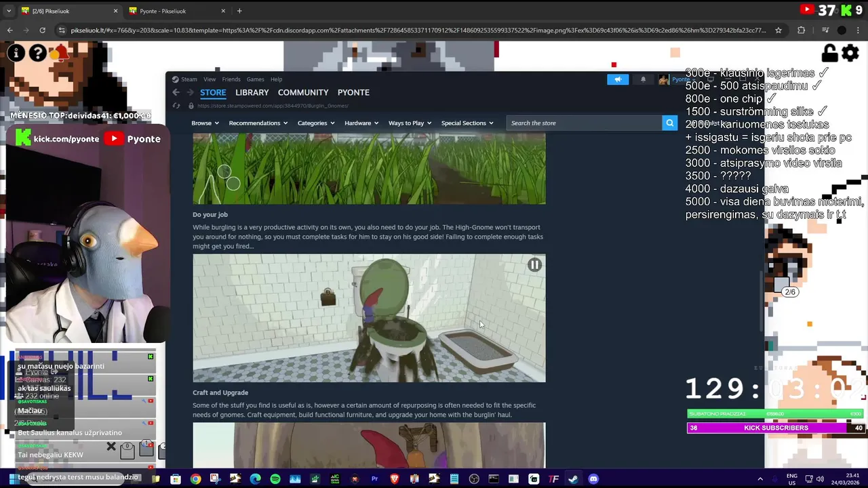
Task: Reload the pikseliuok.lt page
Action: click(x=42, y=30)
